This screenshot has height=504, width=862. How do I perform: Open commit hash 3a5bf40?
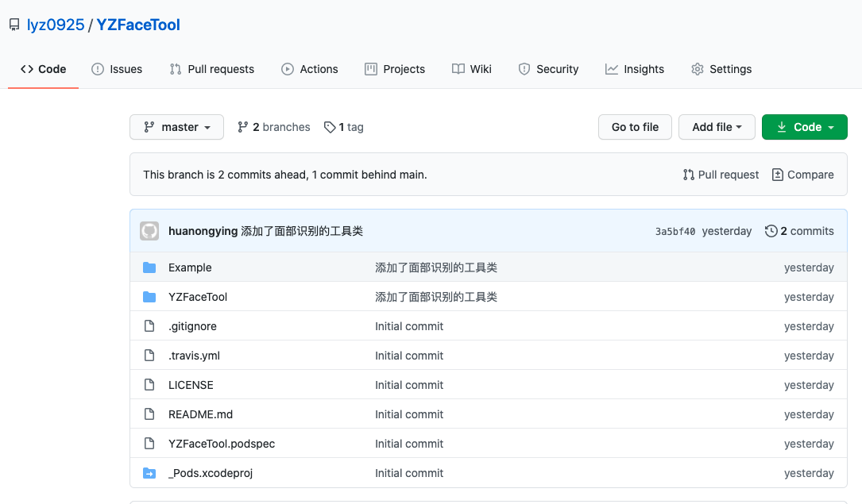coord(675,232)
